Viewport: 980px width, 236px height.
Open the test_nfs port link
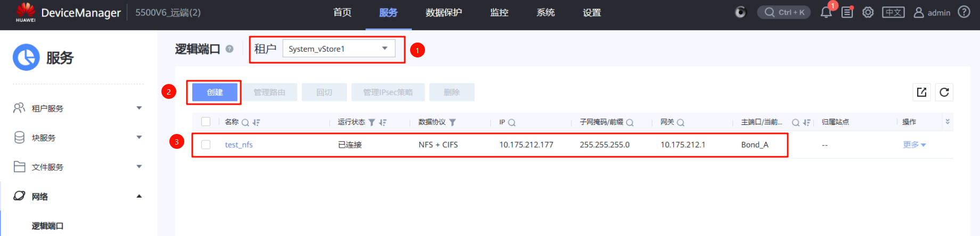[x=239, y=145]
